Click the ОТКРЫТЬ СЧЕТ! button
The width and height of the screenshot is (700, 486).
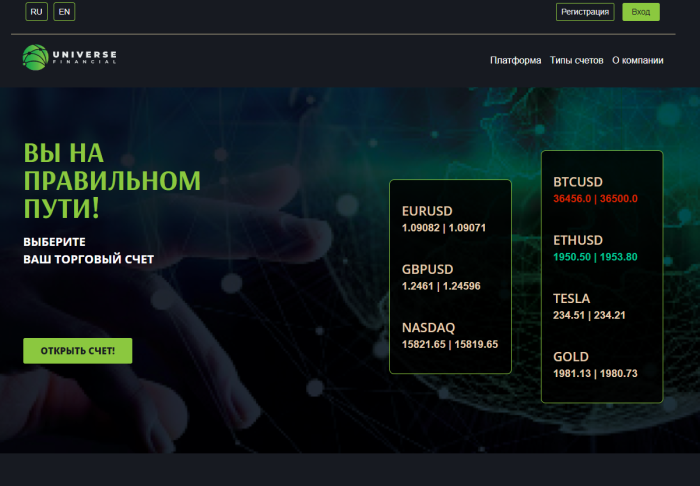click(78, 351)
